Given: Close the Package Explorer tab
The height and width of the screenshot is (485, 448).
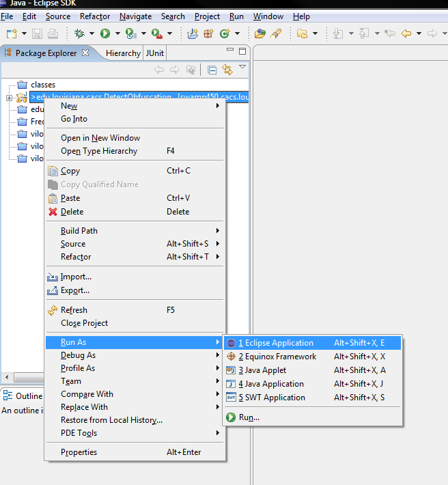Looking at the screenshot, I should [x=85, y=53].
